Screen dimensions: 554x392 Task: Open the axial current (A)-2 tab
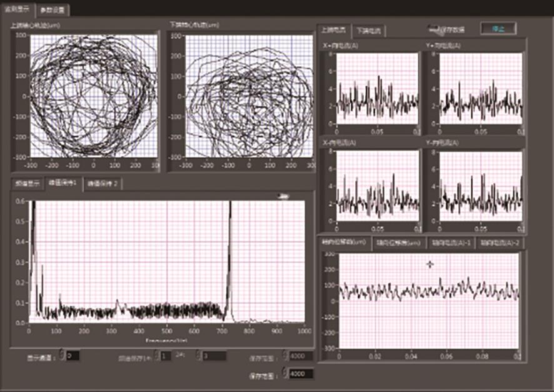pyautogui.click(x=500, y=243)
